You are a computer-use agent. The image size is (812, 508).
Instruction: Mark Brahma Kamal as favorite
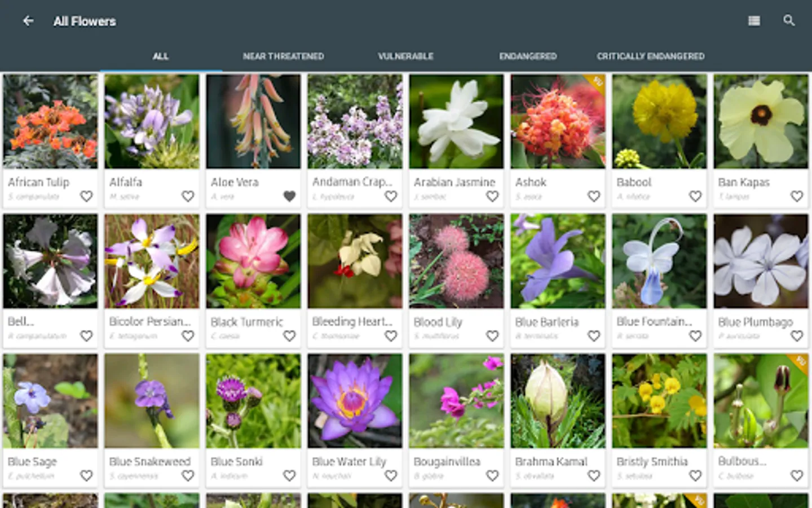(594, 476)
